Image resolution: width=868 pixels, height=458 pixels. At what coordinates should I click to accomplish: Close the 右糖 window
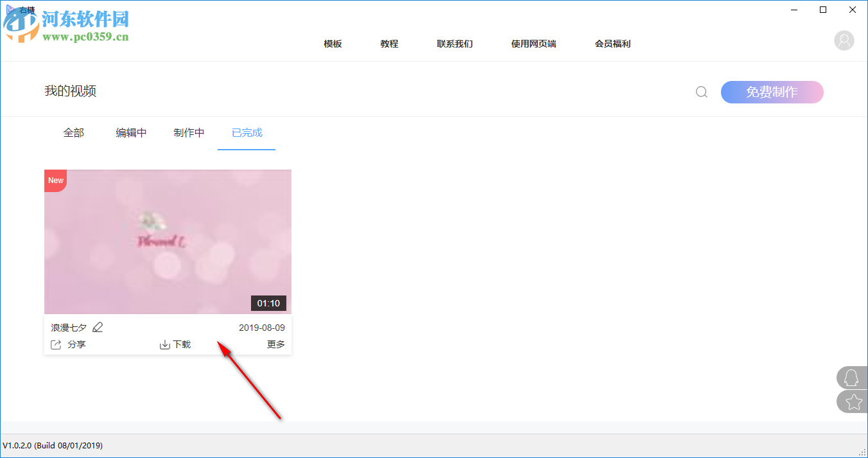(x=853, y=10)
